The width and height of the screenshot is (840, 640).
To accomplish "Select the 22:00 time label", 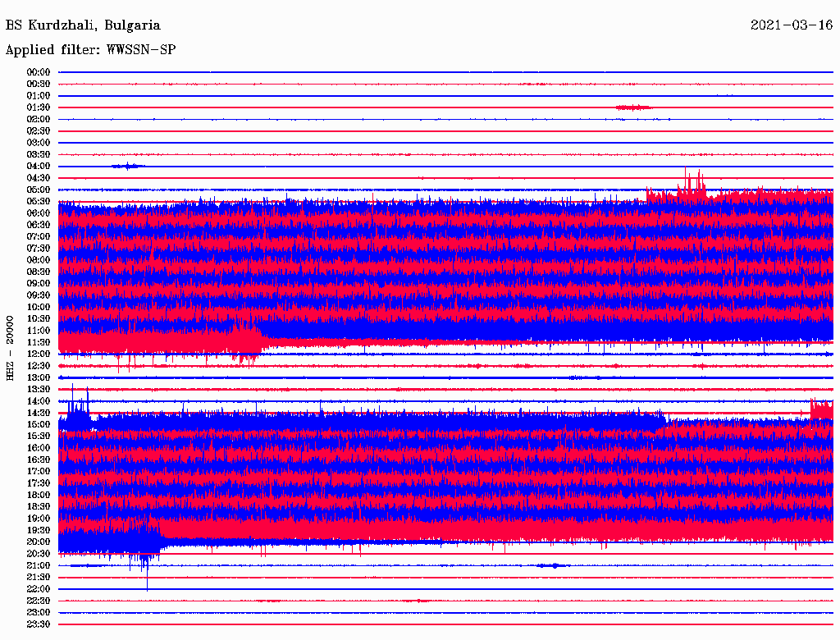I will coord(39,588).
